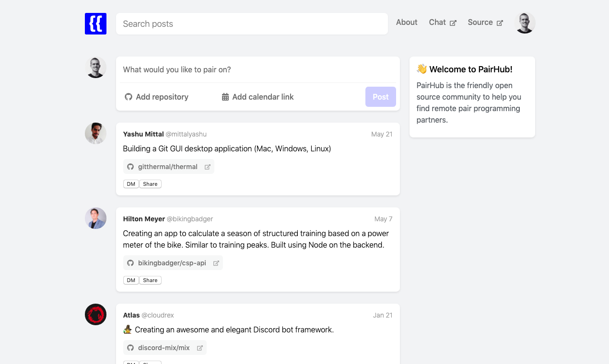
Task: DM Yashu Mittal about his post
Action: point(130,183)
